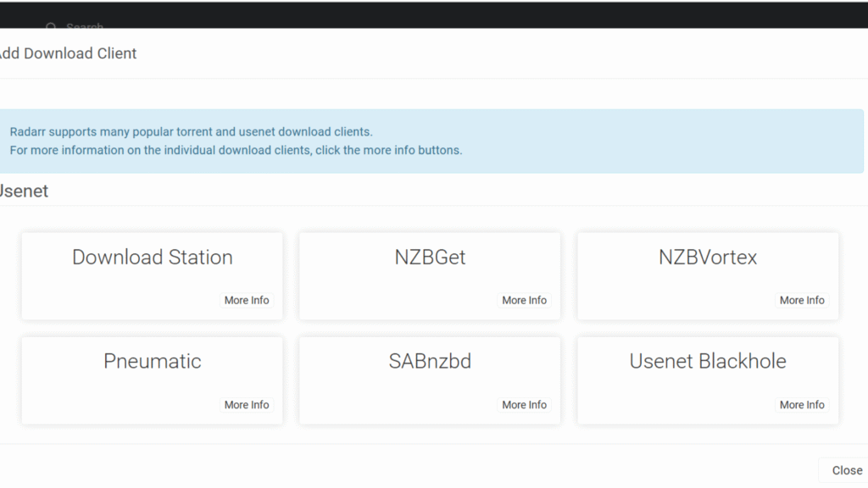Click the search magnifier icon
The width and height of the screenshot is (868, 488).
pyautogui.click(x=52, y=26)
